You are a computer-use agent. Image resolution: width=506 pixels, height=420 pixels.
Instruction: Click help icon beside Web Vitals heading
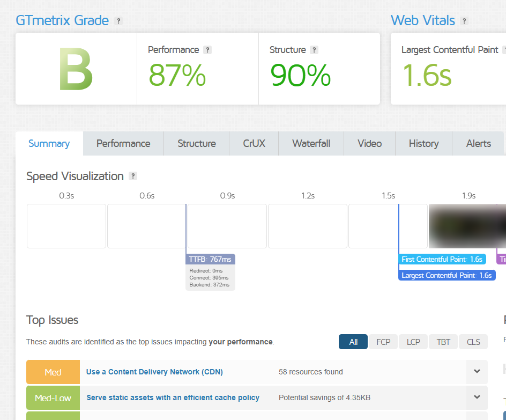tap(464, 21)
